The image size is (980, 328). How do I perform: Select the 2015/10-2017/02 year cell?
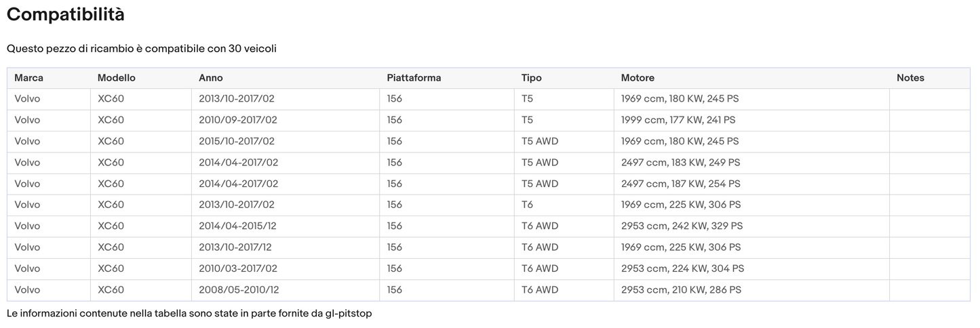click(x=237, y=142)
